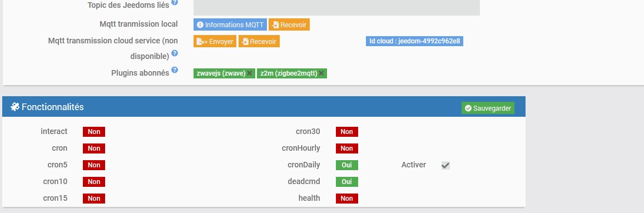Image resolution: width=644 pixels, height=213 pixels.
Task: Click help icon next to Topic des Jeedoms liés
Action: 175,2
